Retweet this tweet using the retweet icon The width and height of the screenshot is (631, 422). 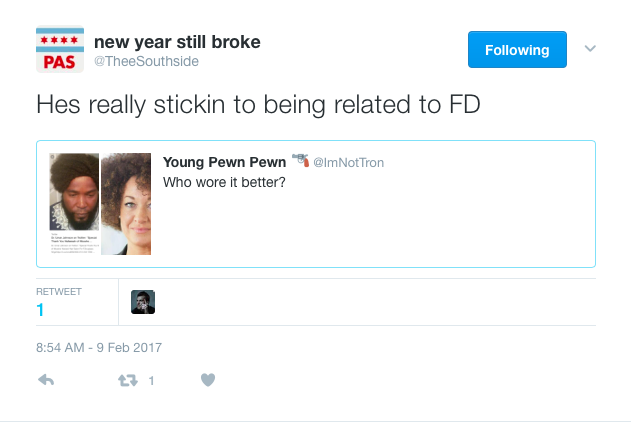[x=128, y=380]
